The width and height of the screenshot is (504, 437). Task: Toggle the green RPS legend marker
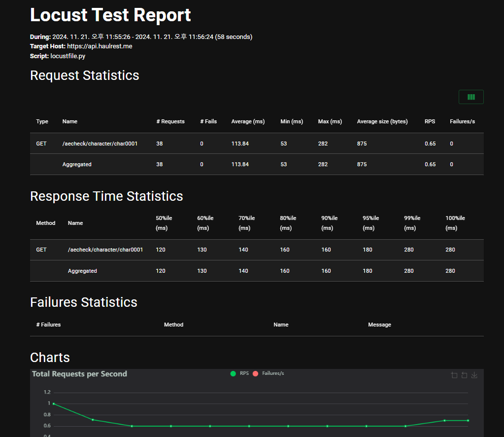(233, 374)
